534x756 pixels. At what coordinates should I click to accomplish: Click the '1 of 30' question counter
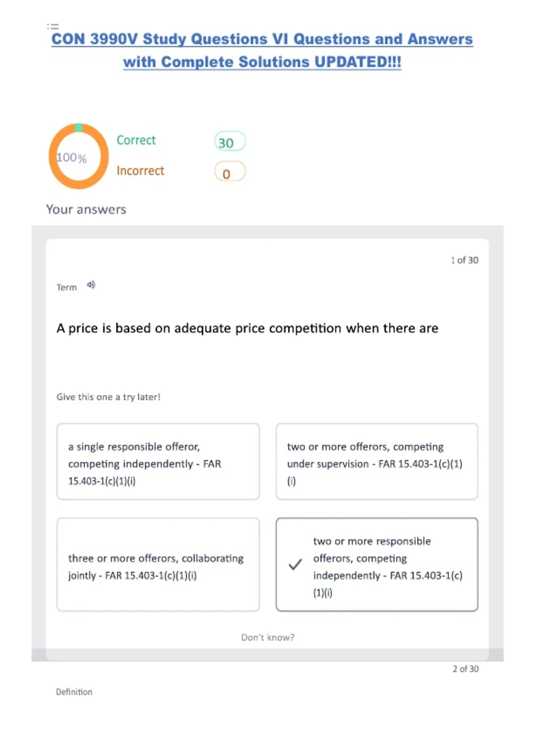coord(465,260)
